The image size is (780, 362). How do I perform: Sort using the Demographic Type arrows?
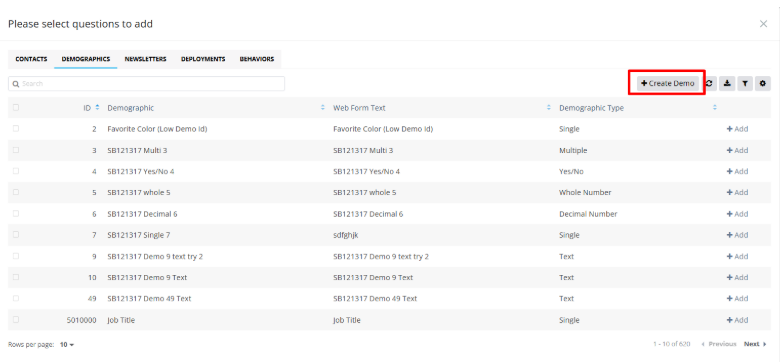715,107
